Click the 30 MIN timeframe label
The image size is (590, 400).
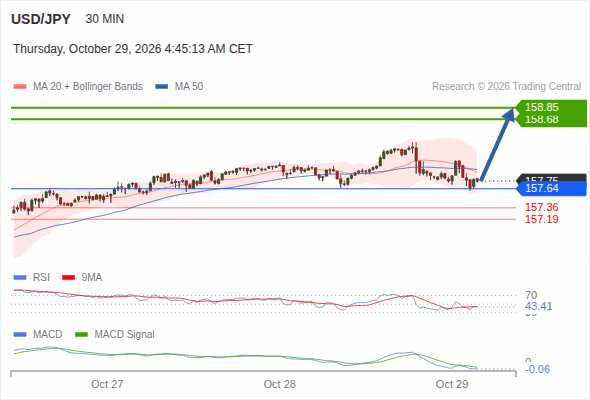pyautogui.click(x=105, y=19)
